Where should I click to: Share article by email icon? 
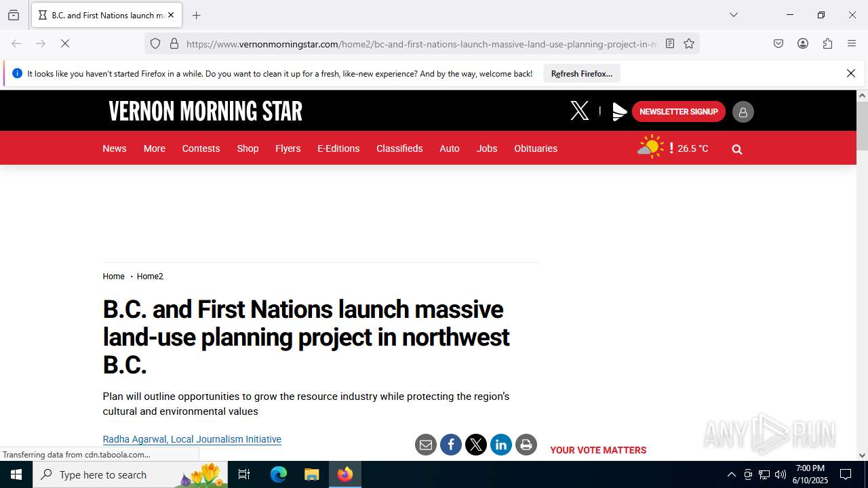click(426, 445)
